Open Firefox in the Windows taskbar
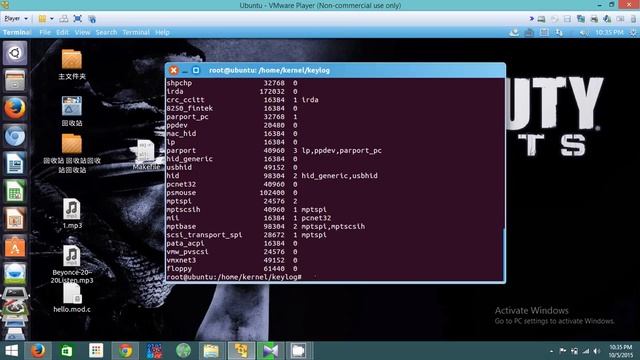640x360 pixels. click(x=38, y=351)
